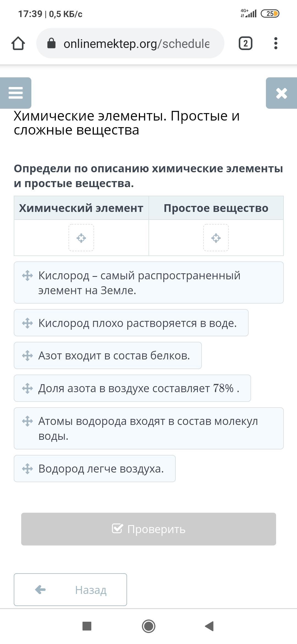Tap the Android recent apps square button
Viewport: 297px width, 644px height.
click(87, 626)
